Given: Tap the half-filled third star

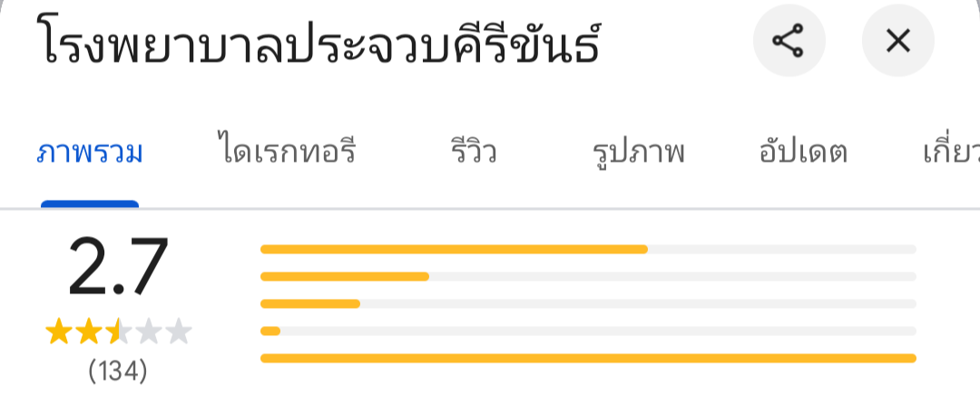Looking at the screenshot, I should pyautogui.click(x=118, y=332).
